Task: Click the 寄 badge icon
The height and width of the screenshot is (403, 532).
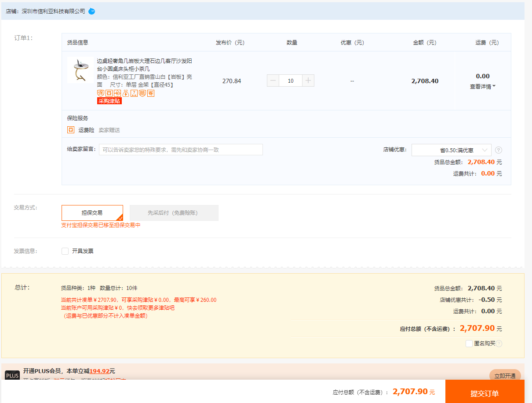Action: (151, 93)
